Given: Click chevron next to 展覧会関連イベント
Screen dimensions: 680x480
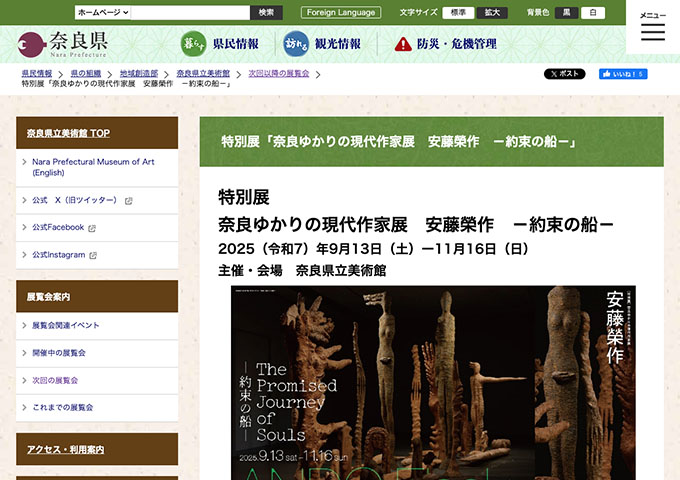Looking at the screenshot, I should (24, 325).
